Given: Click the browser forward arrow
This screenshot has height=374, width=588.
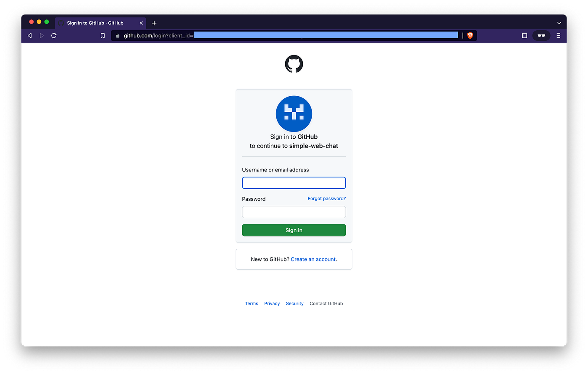Looking at the screenshot, I should point(42,36).
